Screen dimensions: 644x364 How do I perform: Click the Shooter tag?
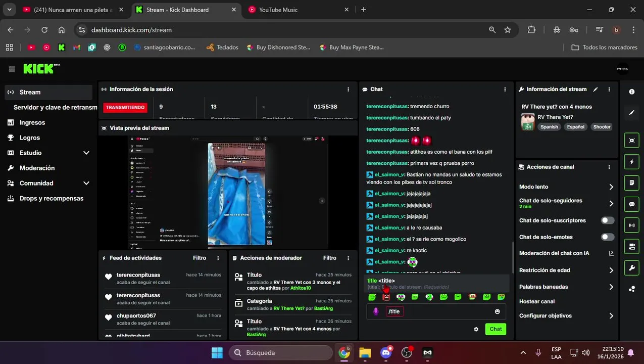pyautogui.click(x=602, y=127)
